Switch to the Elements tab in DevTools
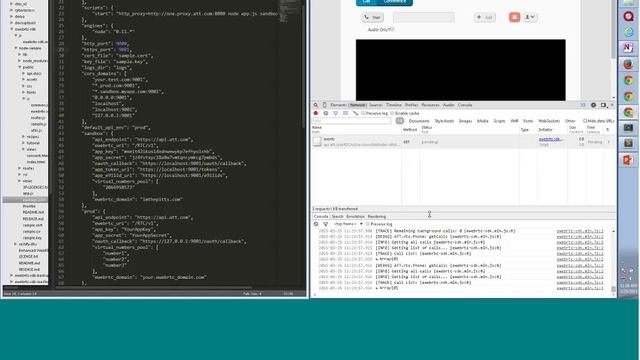 pos(338,105)
